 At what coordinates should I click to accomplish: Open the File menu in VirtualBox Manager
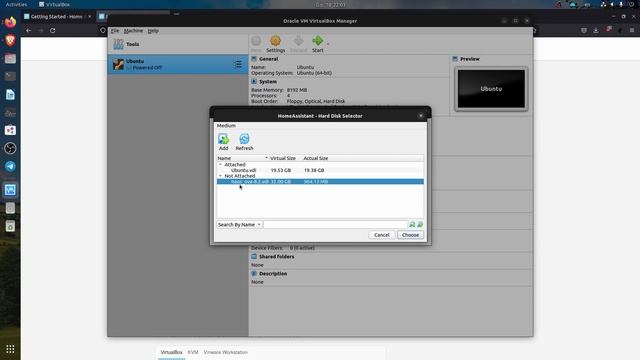115,31
